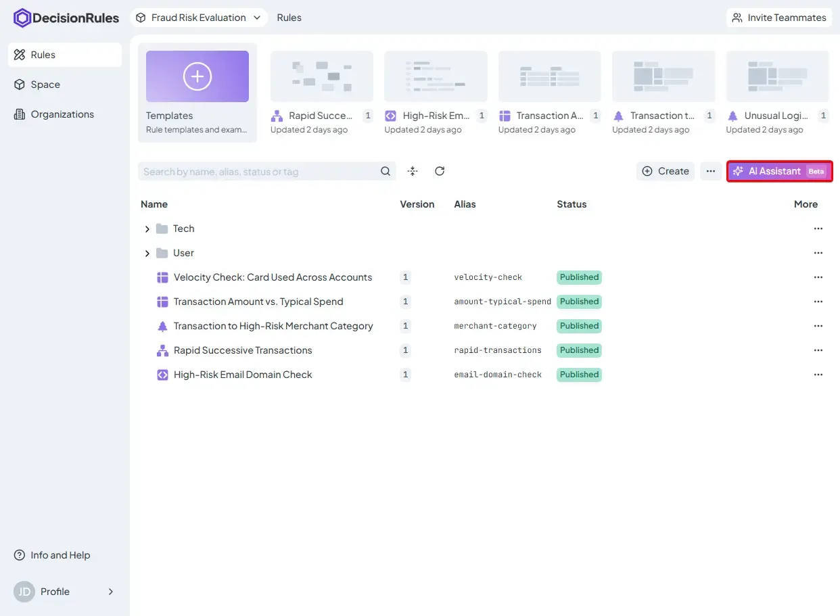Open Rules in the sidebar

[x=65, y=55]
